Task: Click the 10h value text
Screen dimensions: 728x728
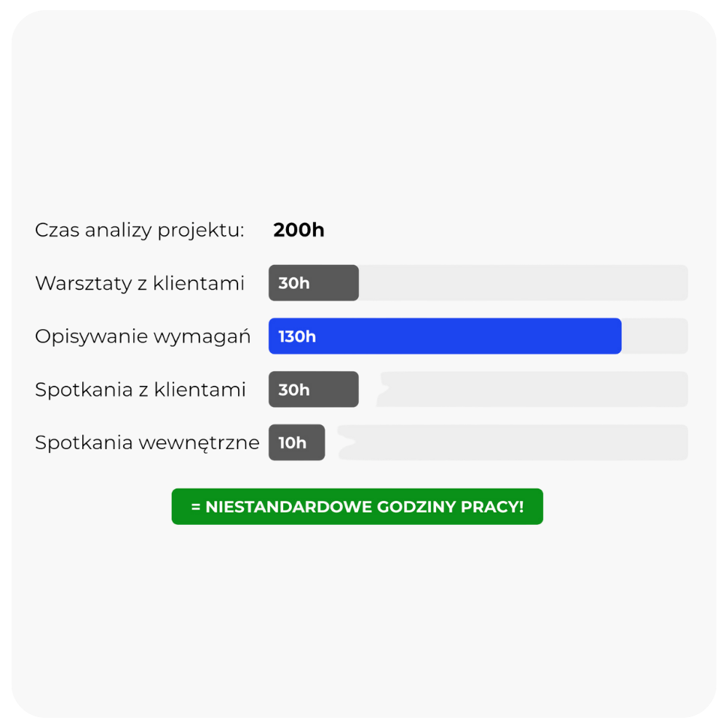Action: 292,443
